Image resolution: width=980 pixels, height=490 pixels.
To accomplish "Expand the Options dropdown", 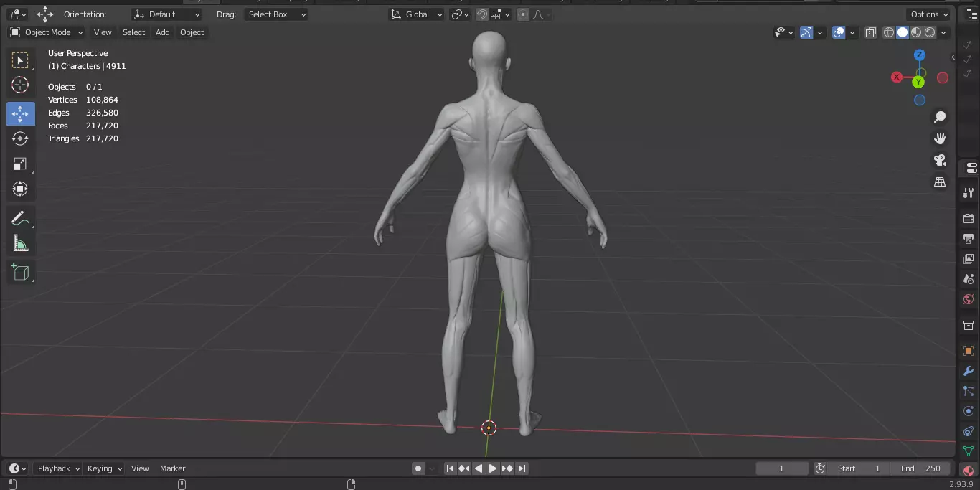I will pos(930,14).
